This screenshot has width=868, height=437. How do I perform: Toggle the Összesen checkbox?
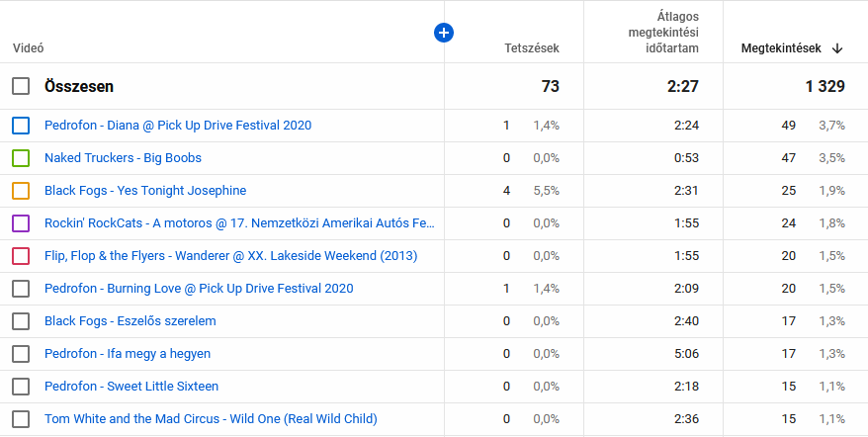pyautogui.click(x=21, y=87)
